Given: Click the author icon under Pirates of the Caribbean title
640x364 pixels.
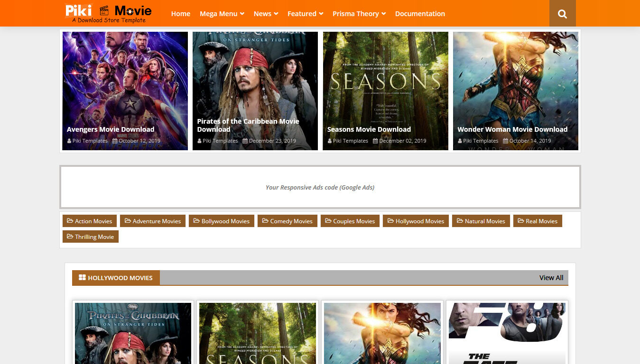Looking at the screenshot, I should 200,141.
